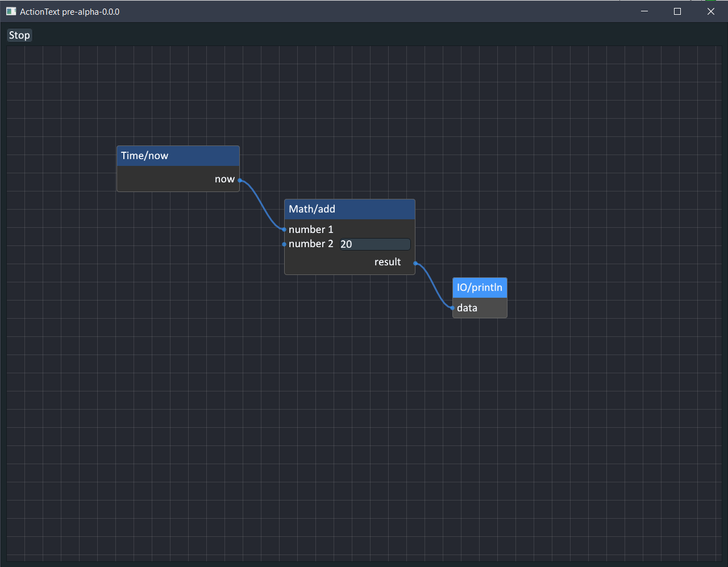Click the "result" output label
The width and height of the screenshot is (728, 567).
[x=388, y=262]
